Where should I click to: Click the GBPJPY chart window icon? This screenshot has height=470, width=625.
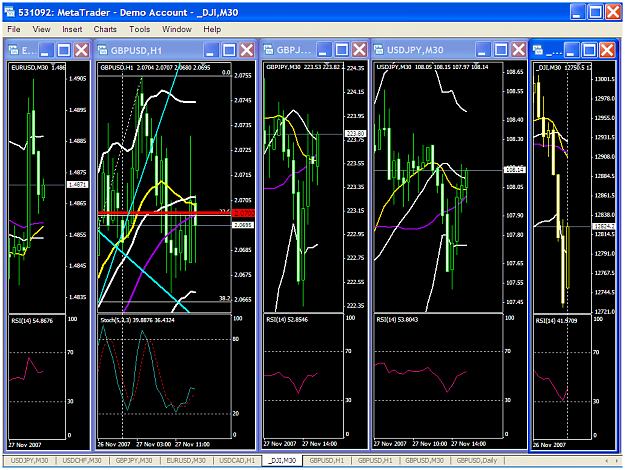pos(269,49)
